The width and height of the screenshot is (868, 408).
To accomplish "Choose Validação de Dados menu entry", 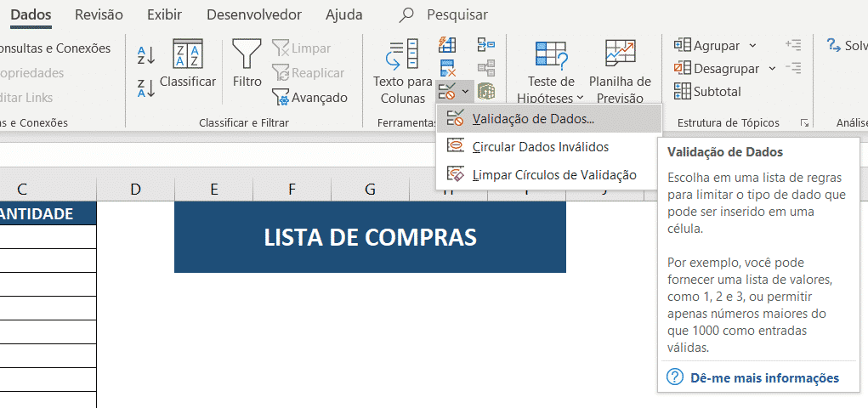I will pyautogui.click(x=549, y=118).
